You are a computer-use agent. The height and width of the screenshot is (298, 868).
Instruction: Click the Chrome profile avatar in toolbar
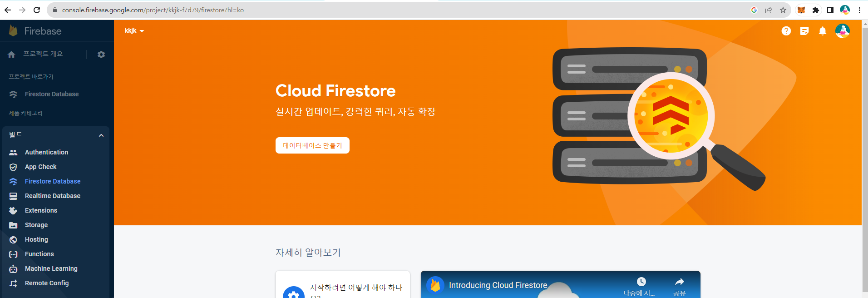[845, 10]
